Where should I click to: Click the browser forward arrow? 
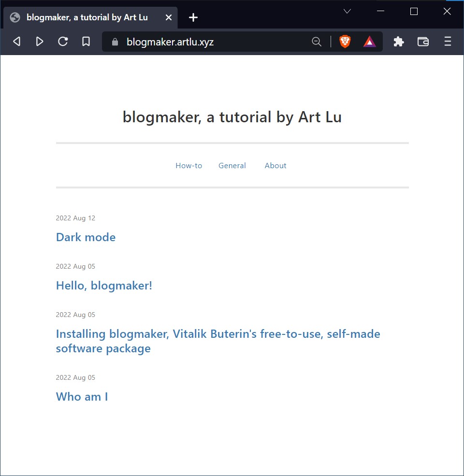tap(40, 42)
